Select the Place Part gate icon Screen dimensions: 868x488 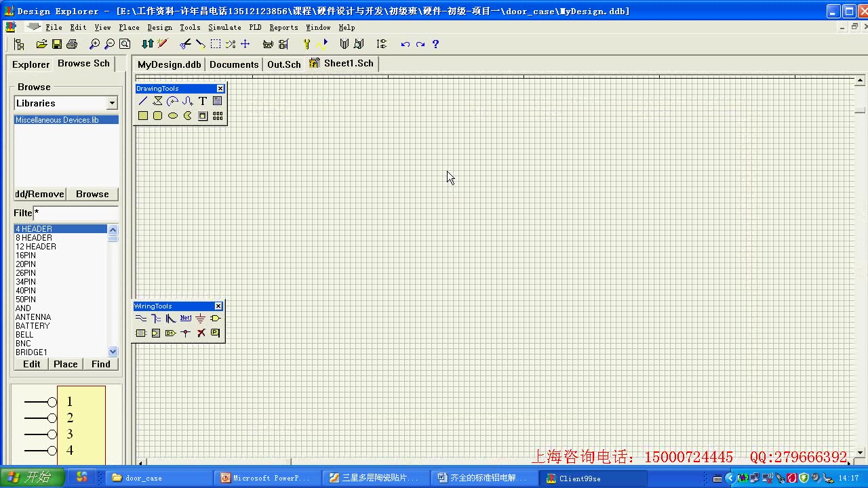coord(216,318)
